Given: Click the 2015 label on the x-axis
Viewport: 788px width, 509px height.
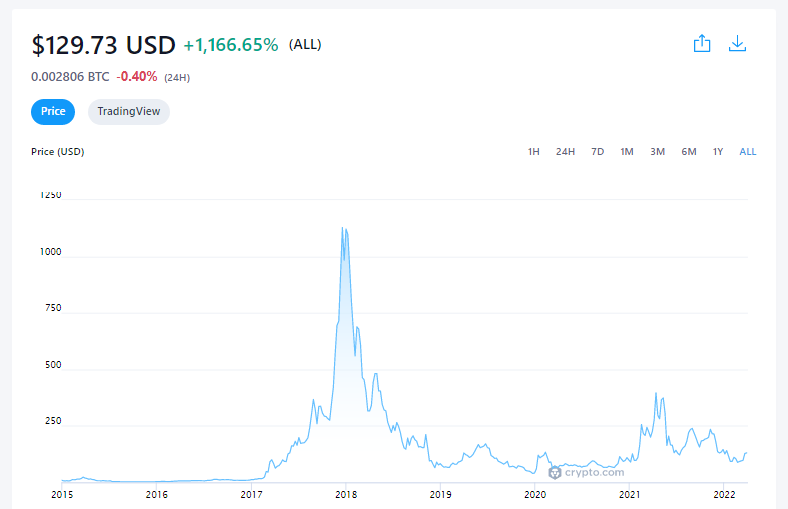Looking at the screenshot, I should (62, 495).
